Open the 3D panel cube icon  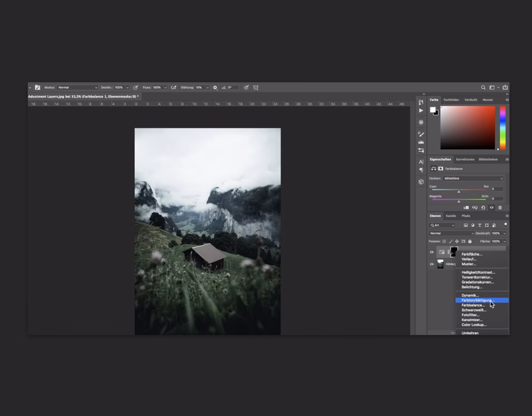pos(421,181)
